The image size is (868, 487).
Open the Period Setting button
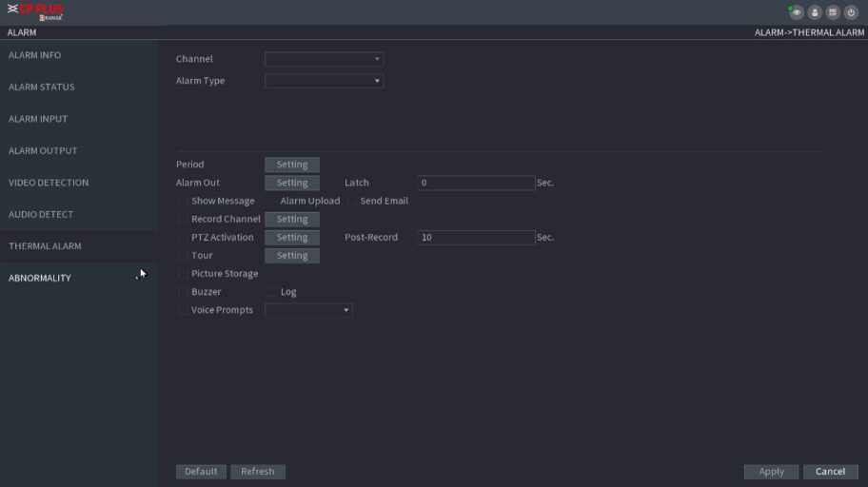tap(291, 165)
